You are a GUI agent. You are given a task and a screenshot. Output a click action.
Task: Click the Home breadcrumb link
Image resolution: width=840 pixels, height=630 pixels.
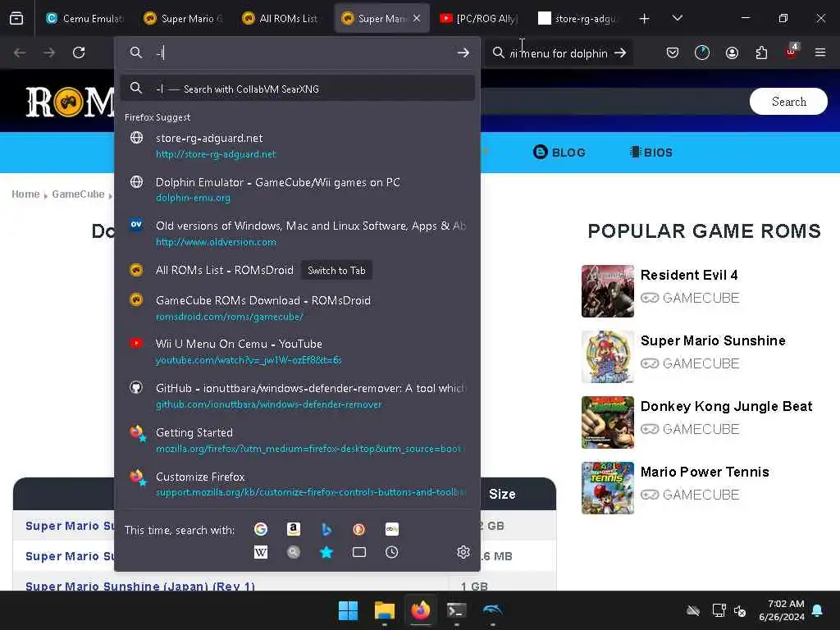[x=25, y=194]
